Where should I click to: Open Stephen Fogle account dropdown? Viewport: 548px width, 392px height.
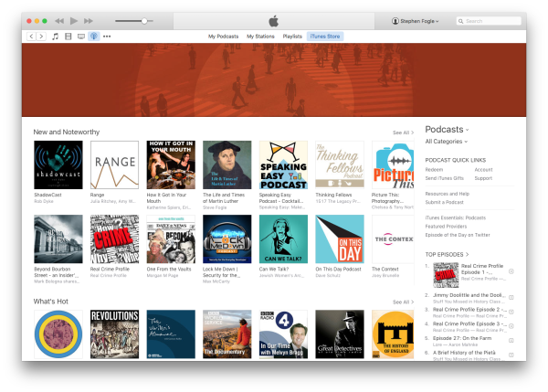tap(416, 21)
